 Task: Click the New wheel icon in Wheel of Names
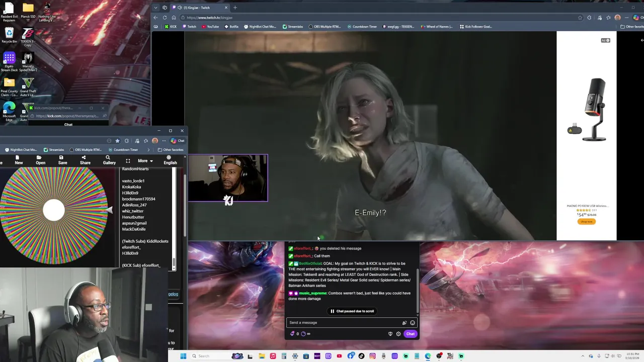[19, 160]
